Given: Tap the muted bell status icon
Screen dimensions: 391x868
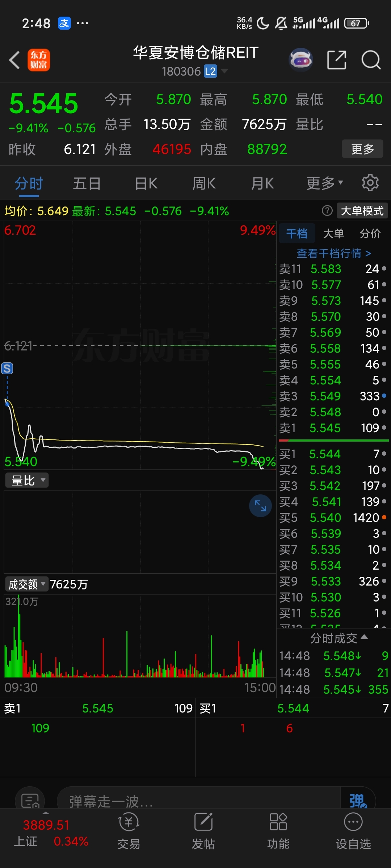Looking at the screenshot, I should coord(281,24).
